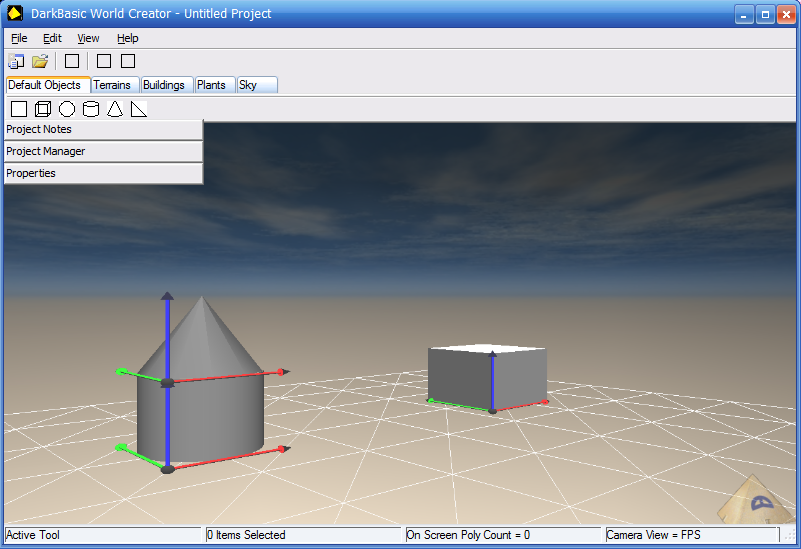Switch to the Buildings tab
This screenshot has width=801, height=549.
coord(167,85)
